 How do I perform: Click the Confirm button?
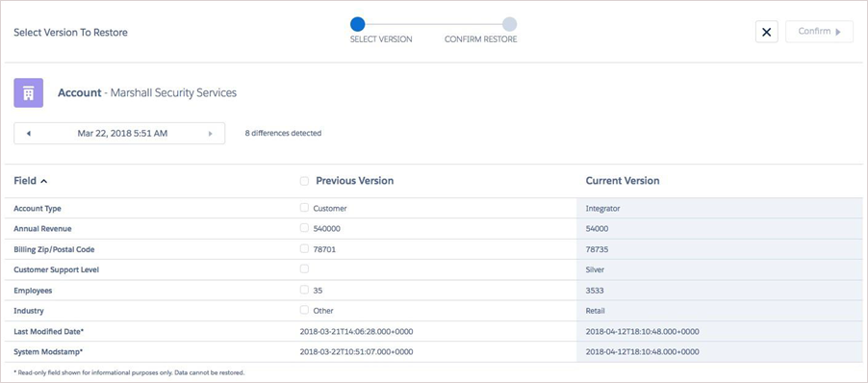point(819,32)
